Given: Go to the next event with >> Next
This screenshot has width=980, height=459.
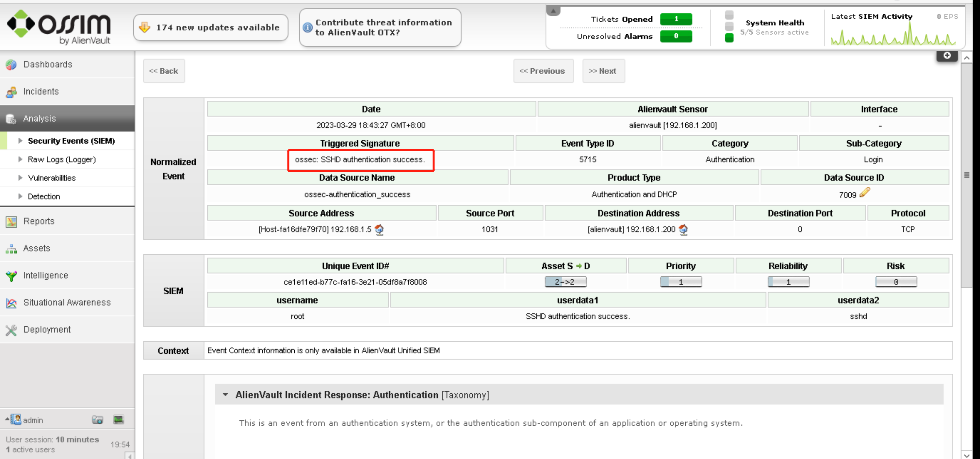Looking at the screenshot, I should tap(603, 71).
